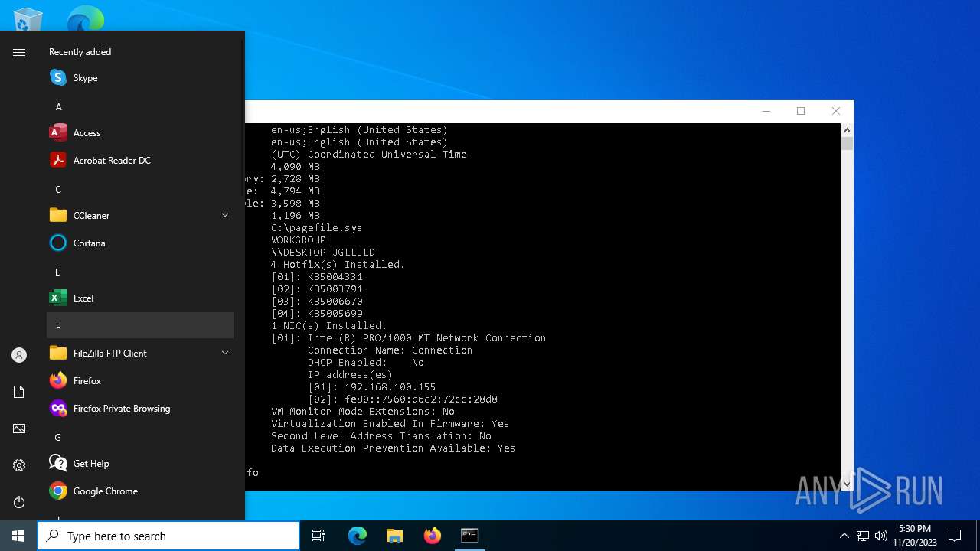The height and width of the screenshot is (551, 980).
Task: Click the fe80::7560:d6c2:72cc:28d8 address
Action: pos(421,399)
